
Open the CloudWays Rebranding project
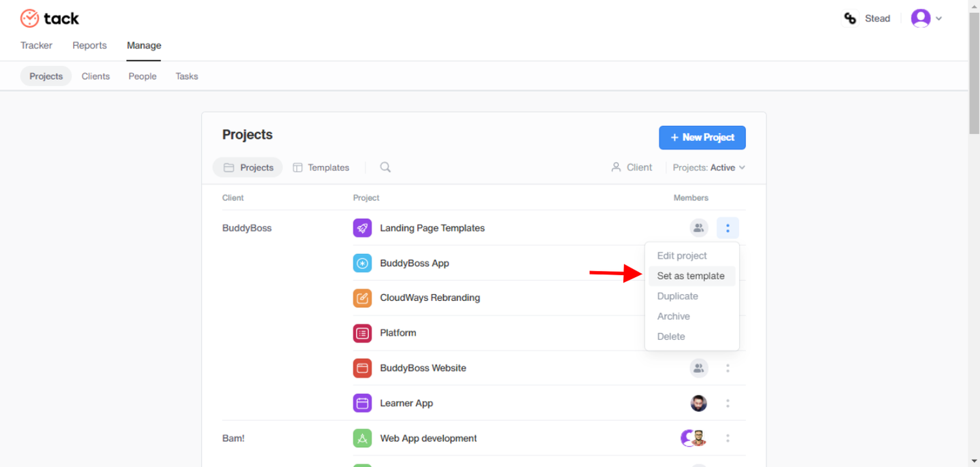click(x=430, y=297)
